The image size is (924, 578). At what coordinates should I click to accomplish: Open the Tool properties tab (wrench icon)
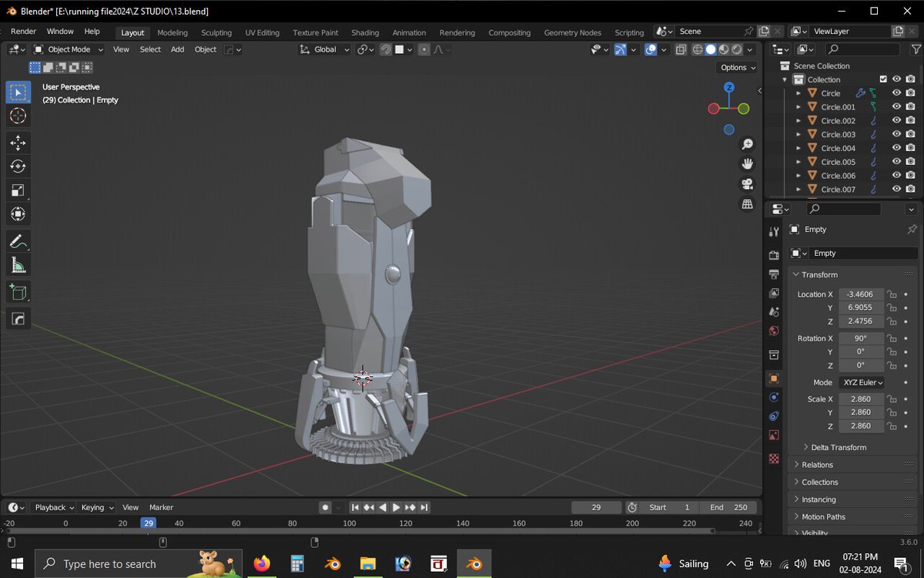tap(774, 232)
